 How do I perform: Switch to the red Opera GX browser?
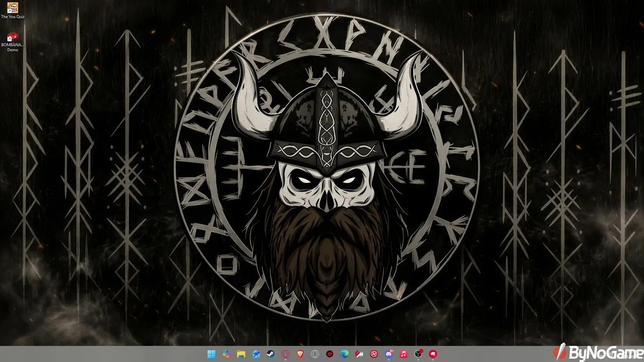point(285,354)
